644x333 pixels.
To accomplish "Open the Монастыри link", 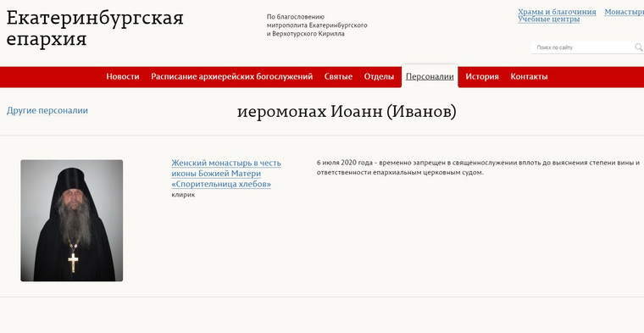I will coord(624,12).
